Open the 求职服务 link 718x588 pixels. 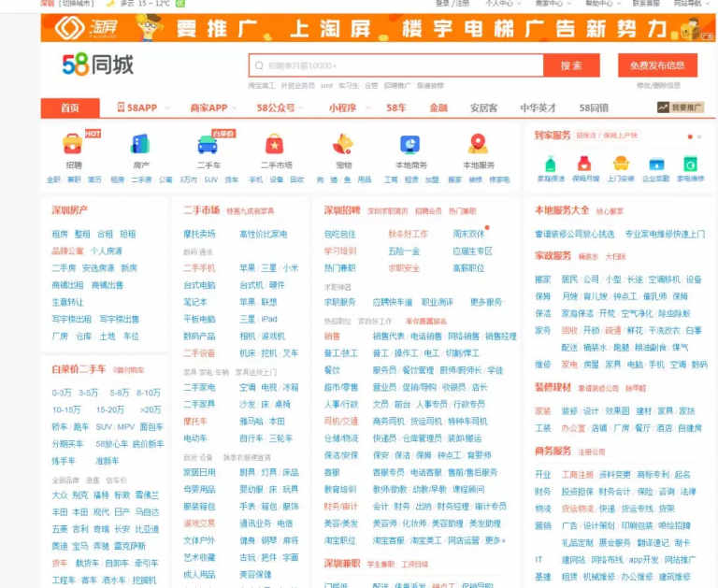click(339, 302)
